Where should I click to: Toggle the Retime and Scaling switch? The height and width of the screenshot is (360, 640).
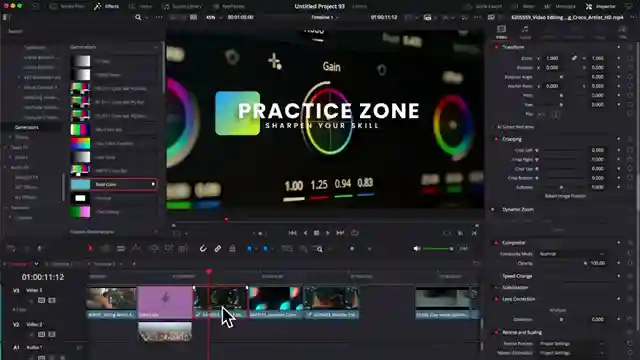click(x=496, y=333)
